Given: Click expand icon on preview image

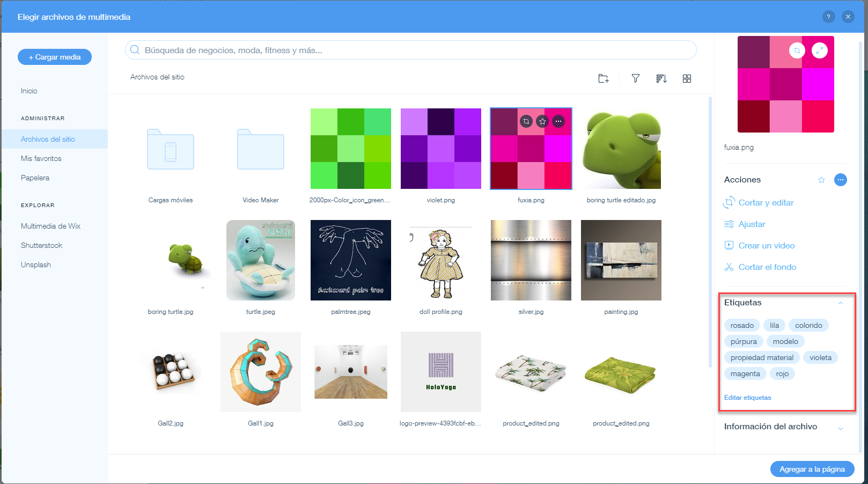Looking at the screenshot, I should click(819, 50).
